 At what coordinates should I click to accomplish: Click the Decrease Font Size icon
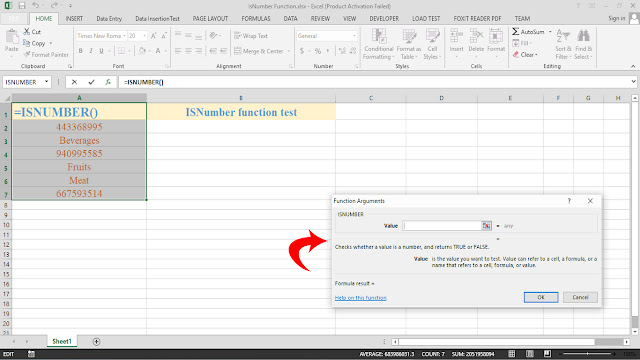[164, 36]
